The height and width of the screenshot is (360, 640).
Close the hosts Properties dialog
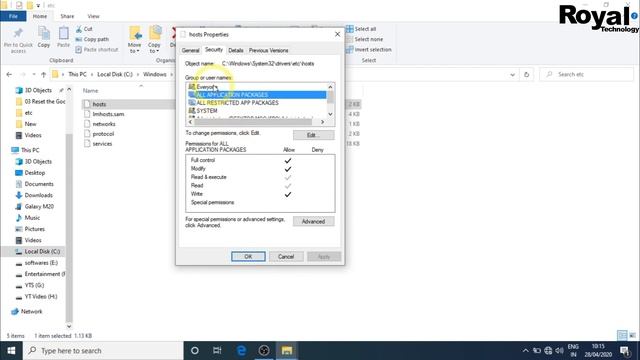pyautogui.click(x=338, y=34)
